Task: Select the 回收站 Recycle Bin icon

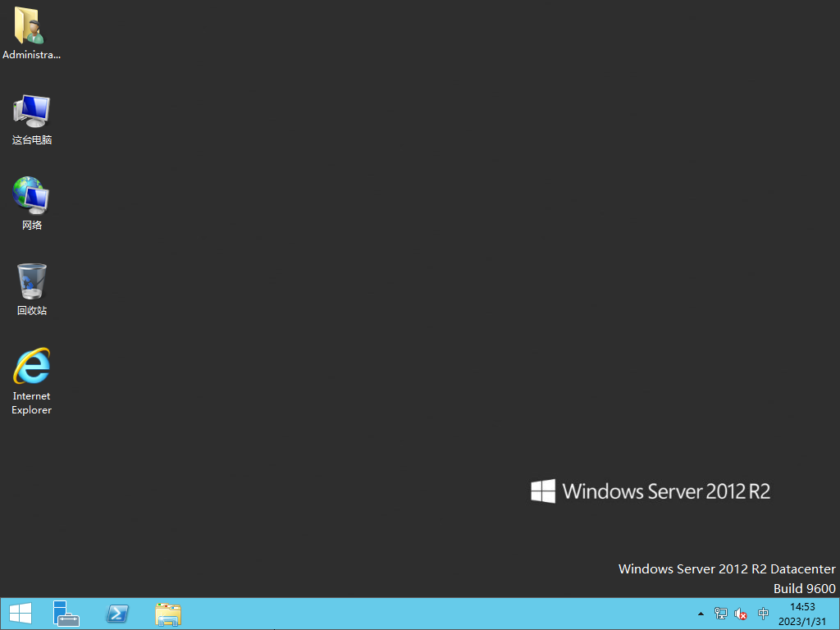Action: (31, 281)
